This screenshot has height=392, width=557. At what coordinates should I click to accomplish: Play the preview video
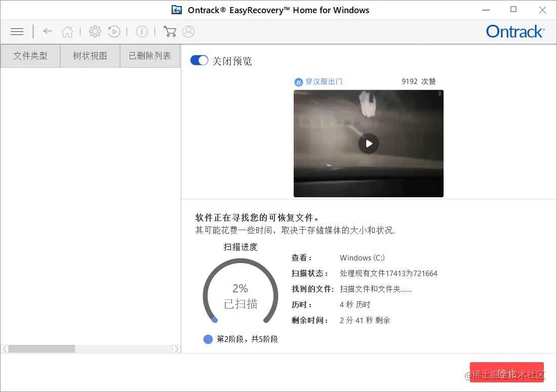[368, 143]
